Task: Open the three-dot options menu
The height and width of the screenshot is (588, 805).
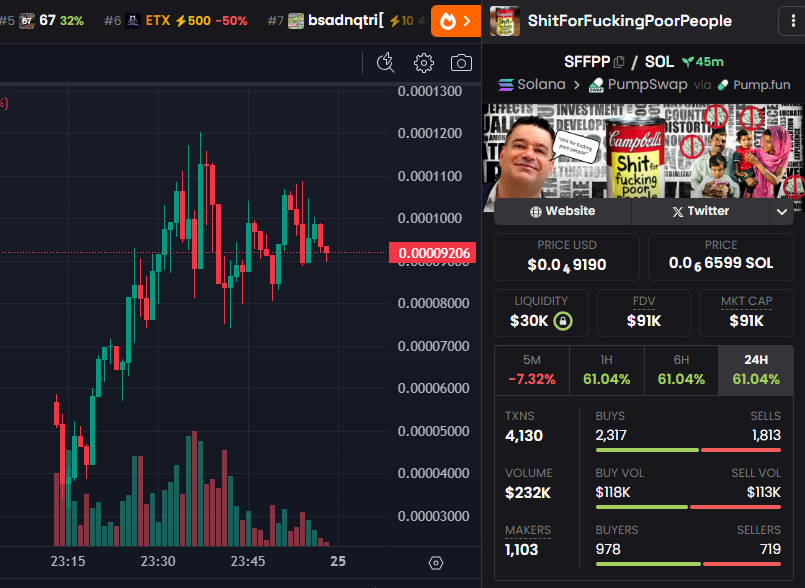Action: coord(793,21)
